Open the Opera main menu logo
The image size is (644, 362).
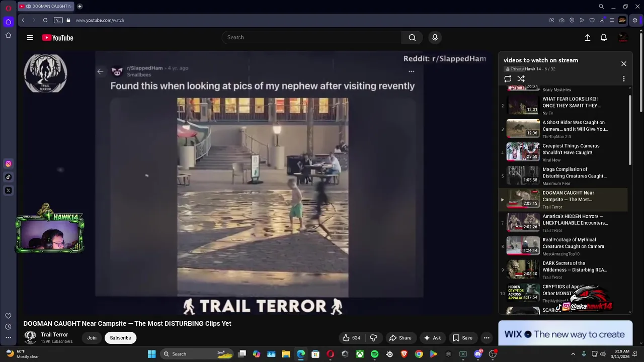pyautogui.click(x=8, y=8)
